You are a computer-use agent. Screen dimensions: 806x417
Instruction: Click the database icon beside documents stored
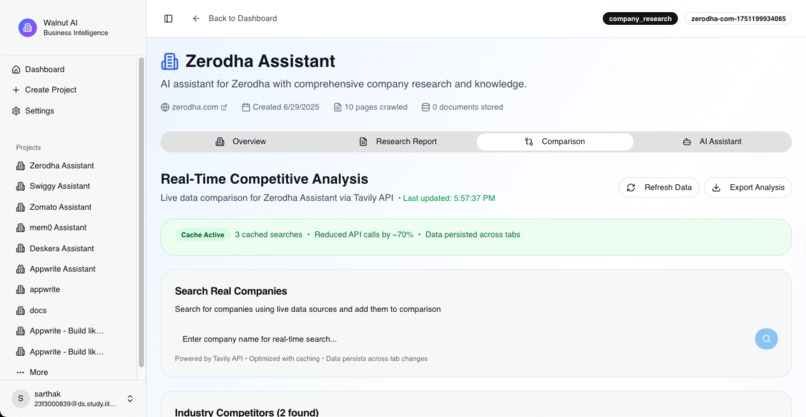click(426, 107)
